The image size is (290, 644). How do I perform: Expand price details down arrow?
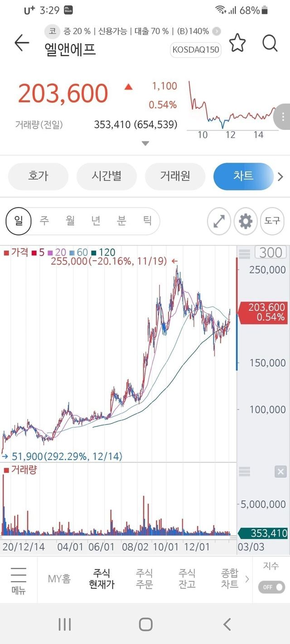point(145,144)
